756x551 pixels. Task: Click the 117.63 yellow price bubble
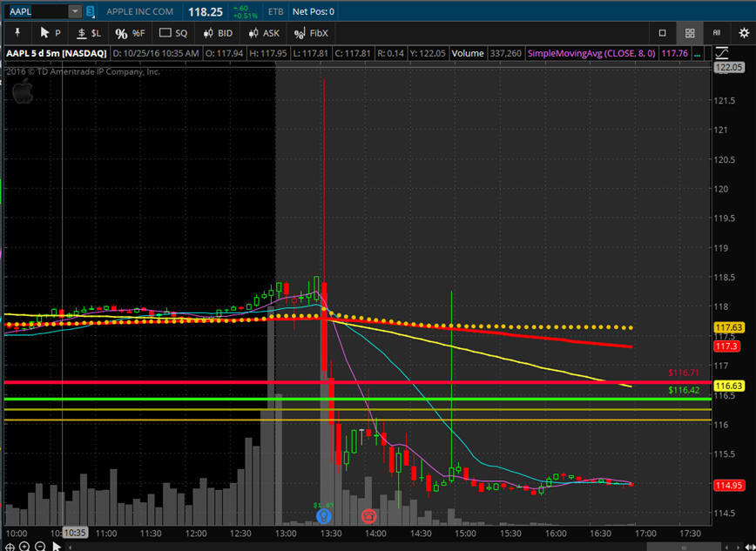pos(728,328)
